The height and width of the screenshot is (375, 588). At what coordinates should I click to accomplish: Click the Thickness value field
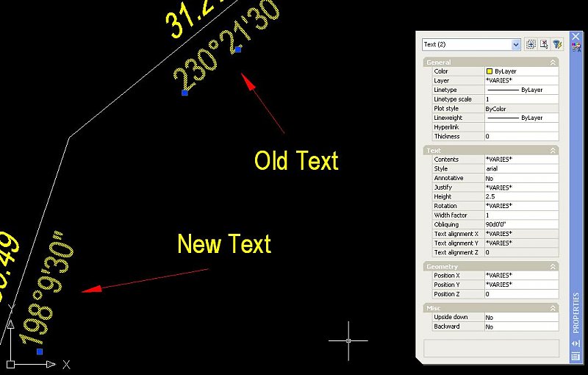coord(521,137)
